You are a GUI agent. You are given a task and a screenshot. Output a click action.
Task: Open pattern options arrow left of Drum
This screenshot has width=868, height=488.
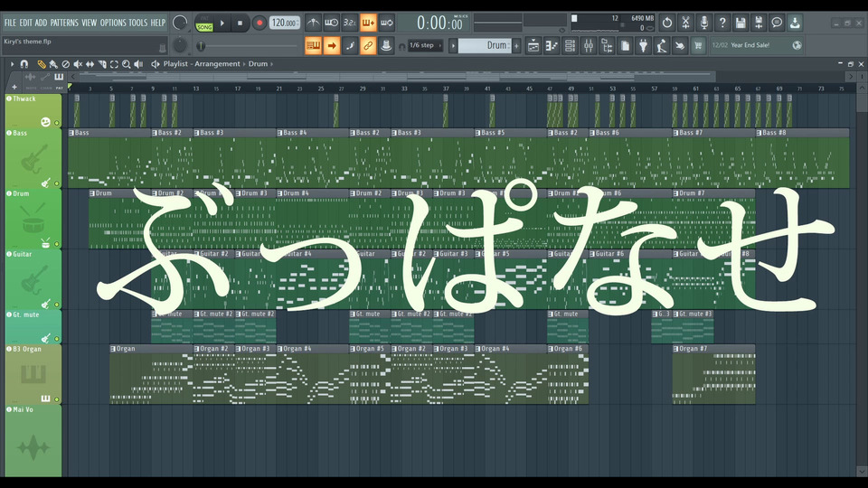point(453,45)
